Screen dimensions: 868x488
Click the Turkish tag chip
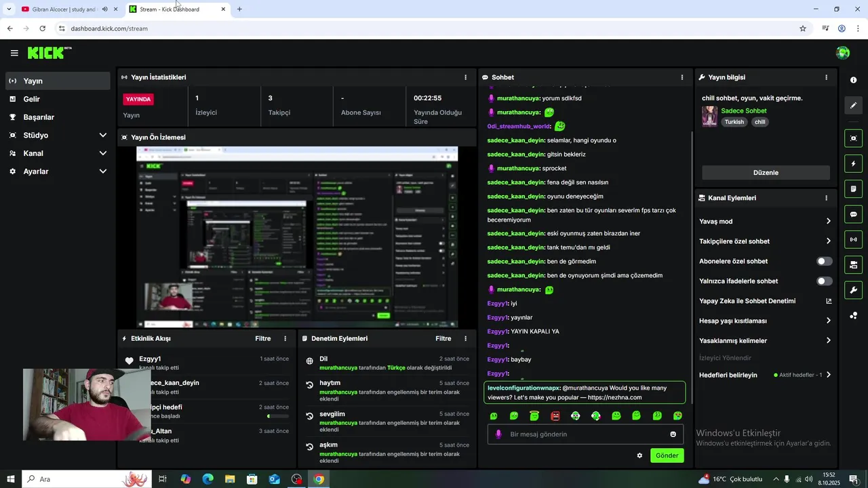pyautogui.click(x=734, y=122)
